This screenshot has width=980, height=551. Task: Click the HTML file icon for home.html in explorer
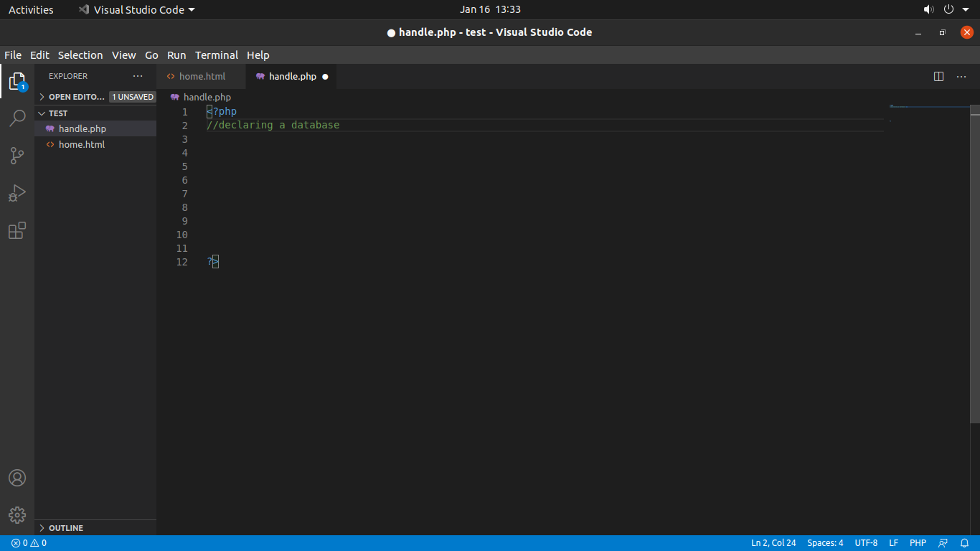pyautogui.click(x=50, y=144)
